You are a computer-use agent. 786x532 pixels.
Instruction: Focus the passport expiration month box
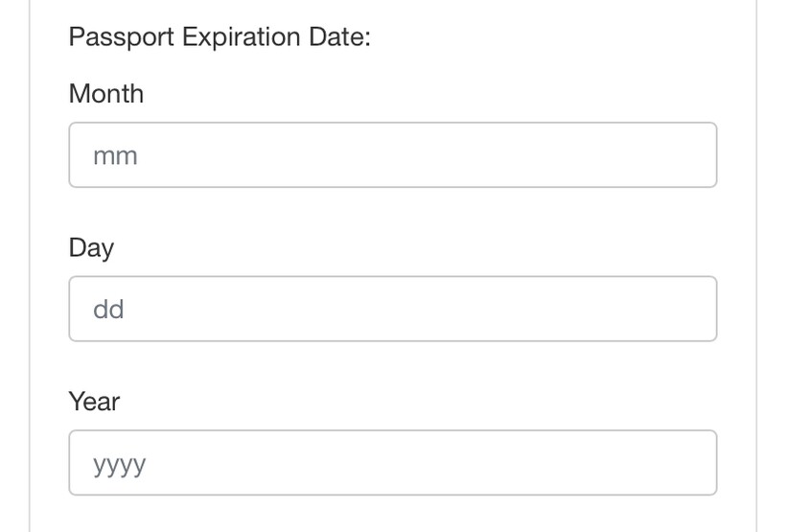[393, 155]
